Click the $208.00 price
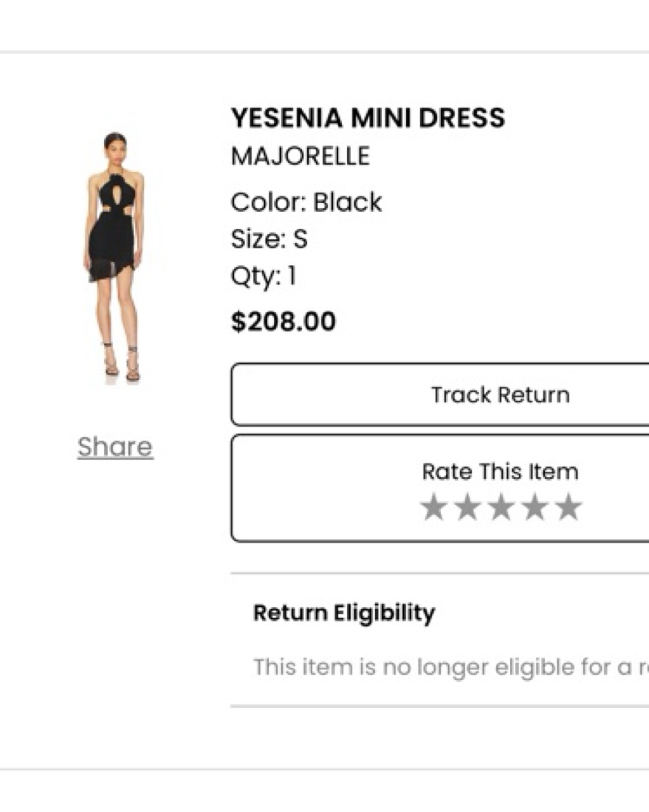649x812 pixels. [284, 322]
